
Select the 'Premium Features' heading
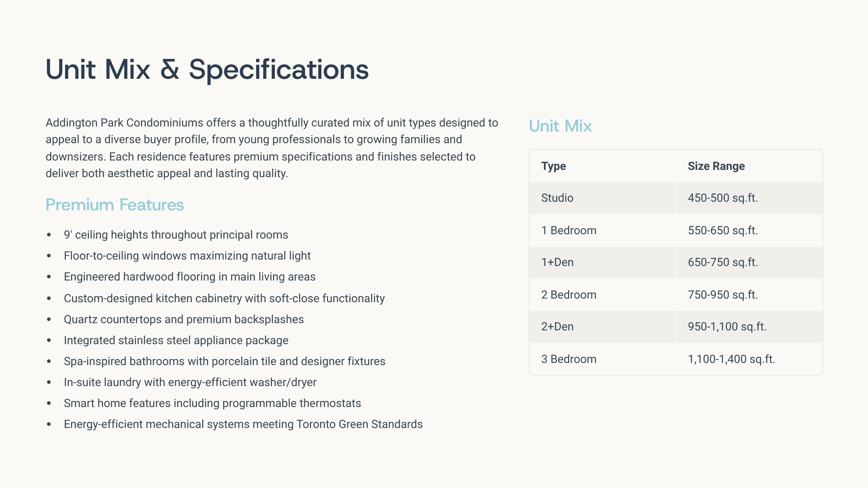click(x=115, y=205)
